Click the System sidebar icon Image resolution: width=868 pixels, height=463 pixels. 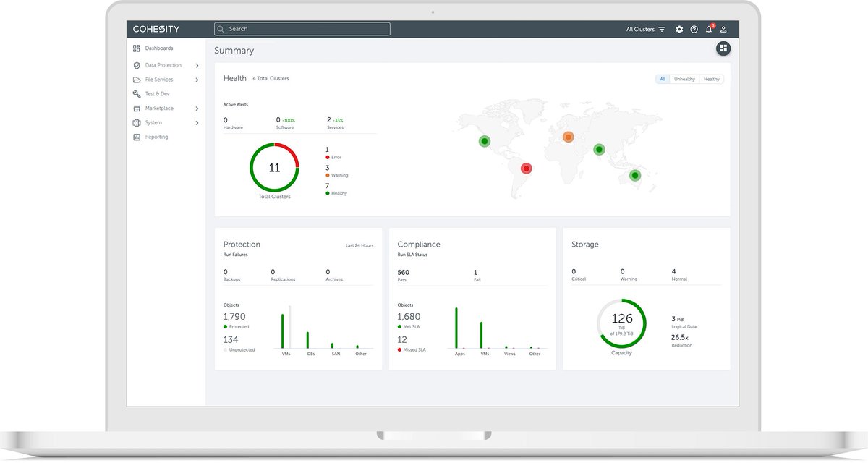click(137, 123)
